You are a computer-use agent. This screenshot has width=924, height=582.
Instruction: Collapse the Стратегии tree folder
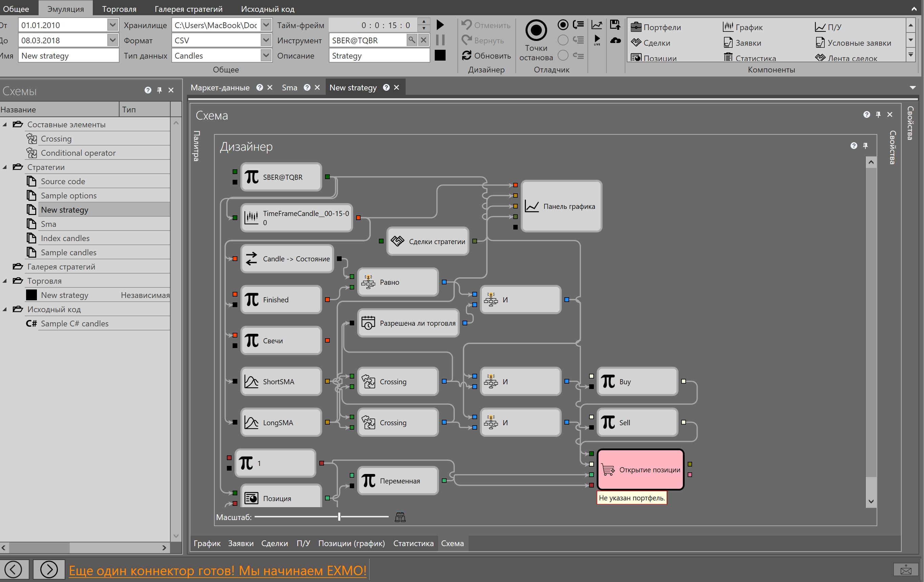5,167
